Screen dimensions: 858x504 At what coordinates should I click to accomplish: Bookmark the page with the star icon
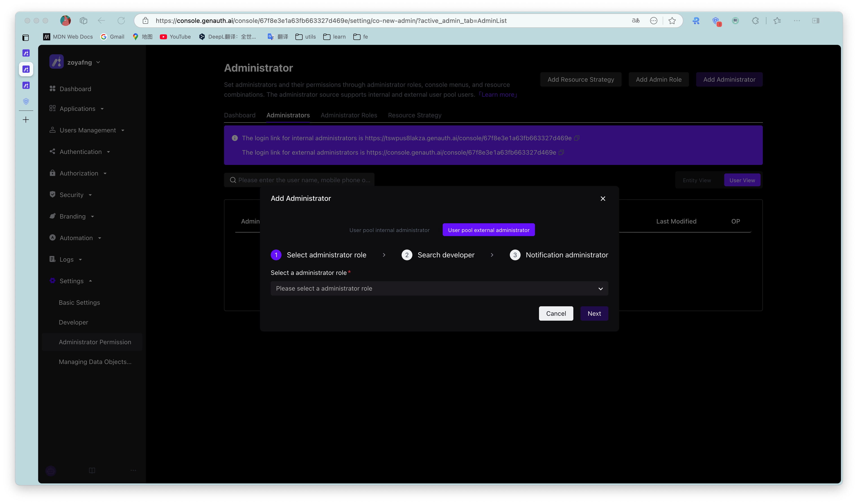[x=672, y=21]
